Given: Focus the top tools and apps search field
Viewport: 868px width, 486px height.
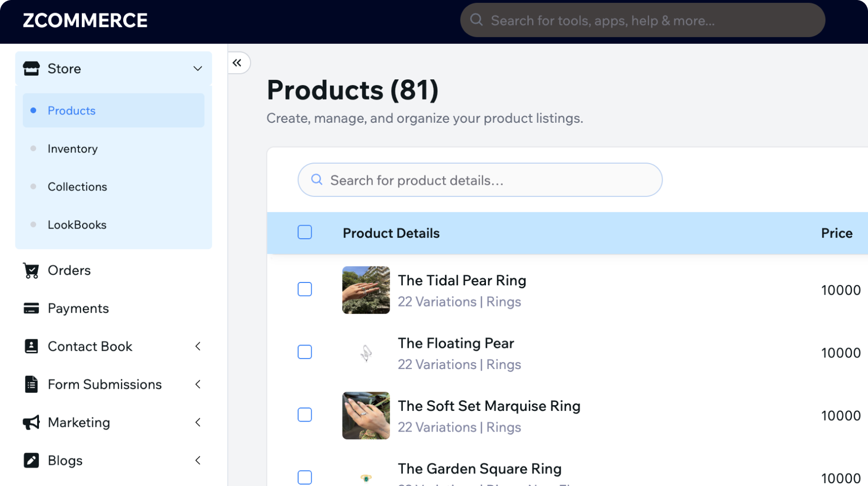Looking at the screenshot, I should [x=643, y=20].
